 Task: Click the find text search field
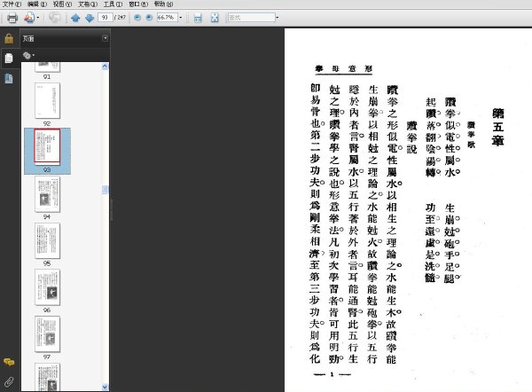tap(251, 18)
